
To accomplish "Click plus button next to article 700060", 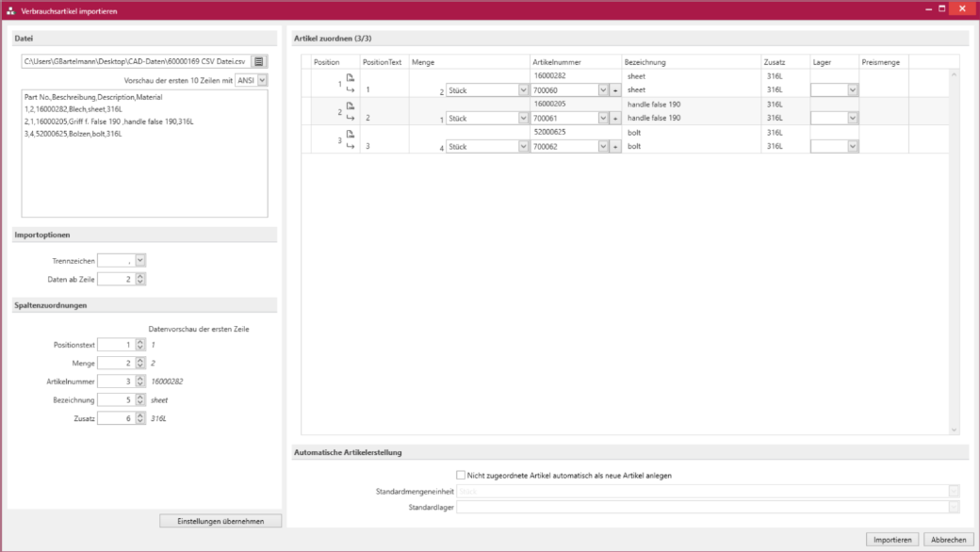I will pos(615,90).
